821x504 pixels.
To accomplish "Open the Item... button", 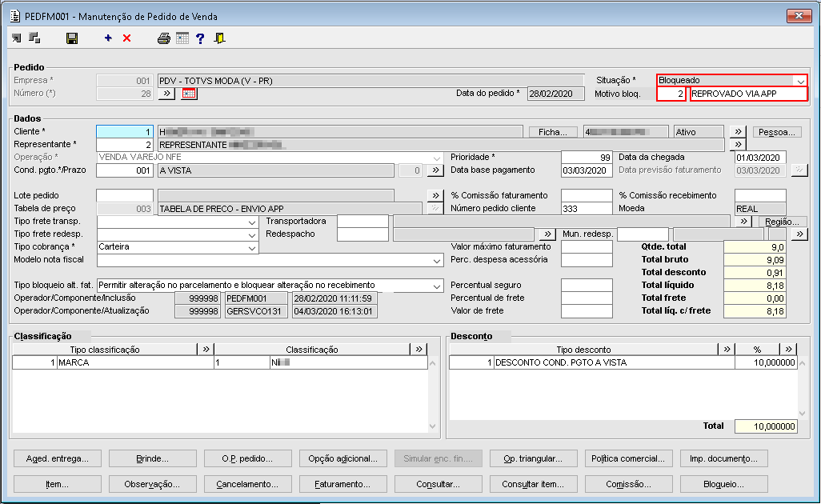I will click(x=57, y=484).
